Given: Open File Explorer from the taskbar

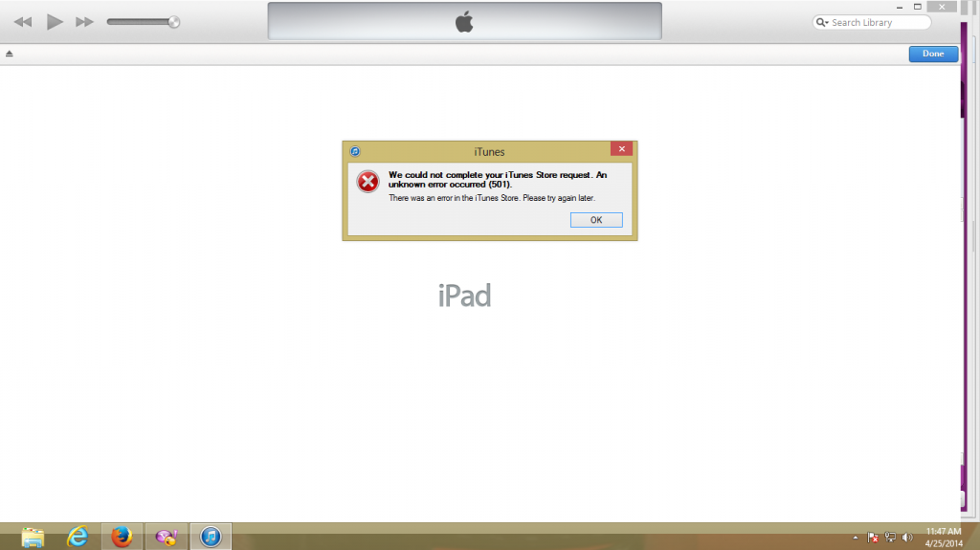Looking at the screenshot, I should (x=33, y=537).
